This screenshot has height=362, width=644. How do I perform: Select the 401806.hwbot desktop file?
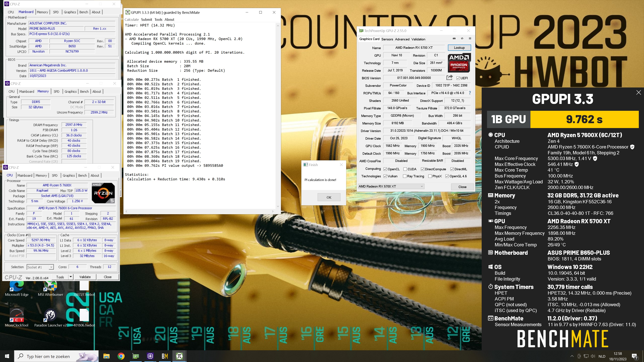[x=84, y=317]
